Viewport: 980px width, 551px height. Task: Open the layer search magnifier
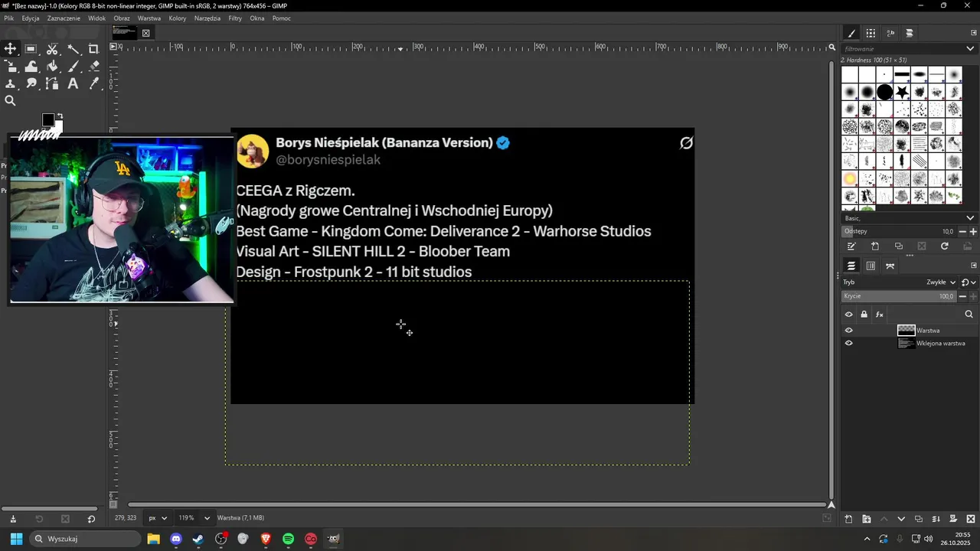969,315
